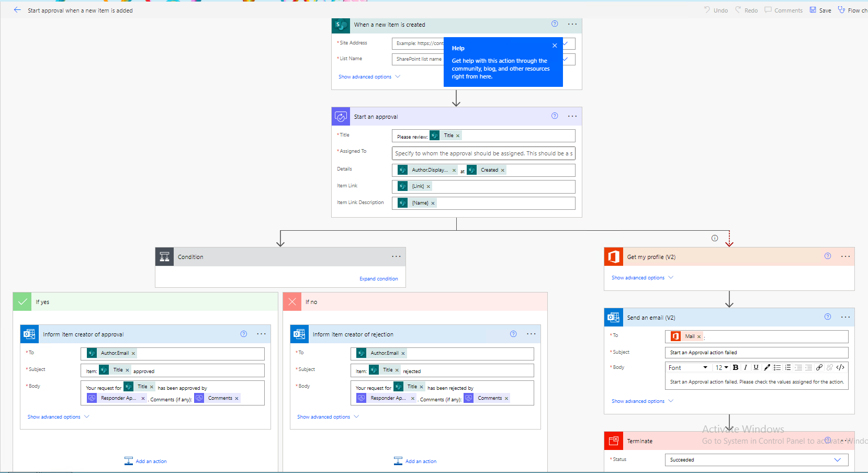Screen dimensions: 868x473
Task: Go back using the left arrow
Action: [17, 10]
